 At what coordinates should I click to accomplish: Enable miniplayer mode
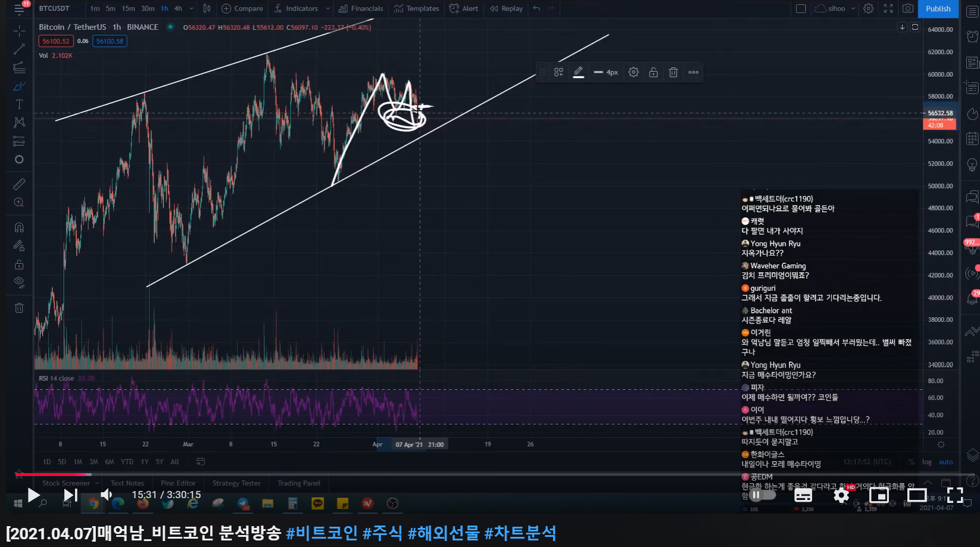point(879,495)
